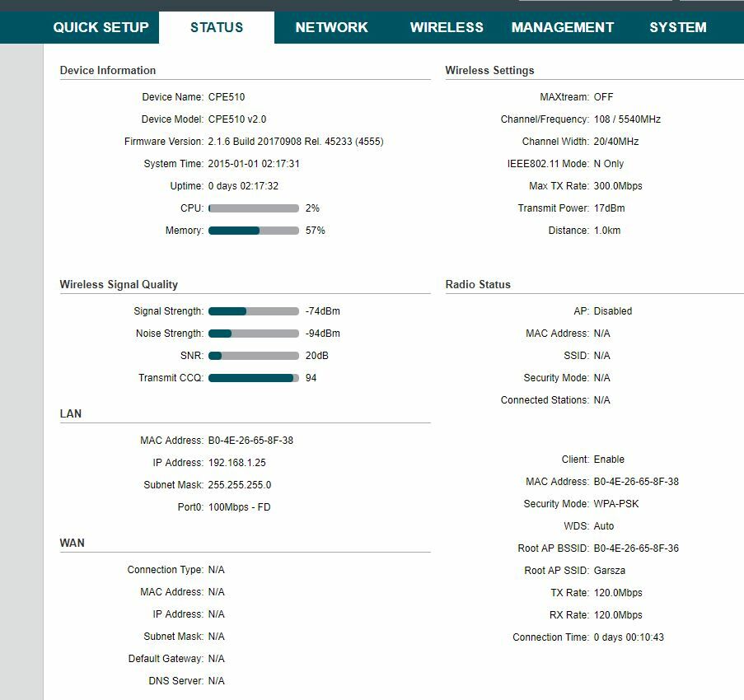Select the Status tab

(217, 27)
